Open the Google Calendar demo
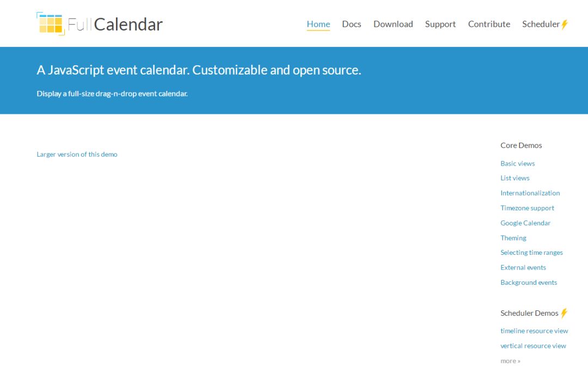This screenshot has width=588, height=367. point(525,223)
